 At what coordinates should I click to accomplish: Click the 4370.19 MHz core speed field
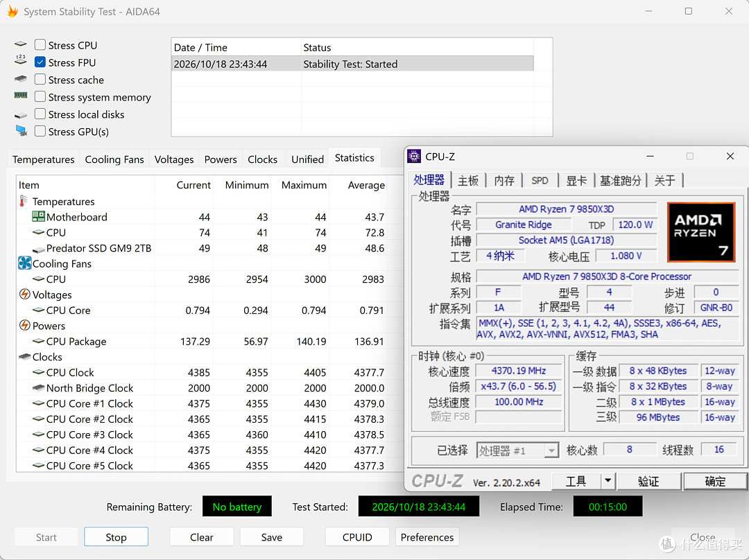(x=519, y=371)
